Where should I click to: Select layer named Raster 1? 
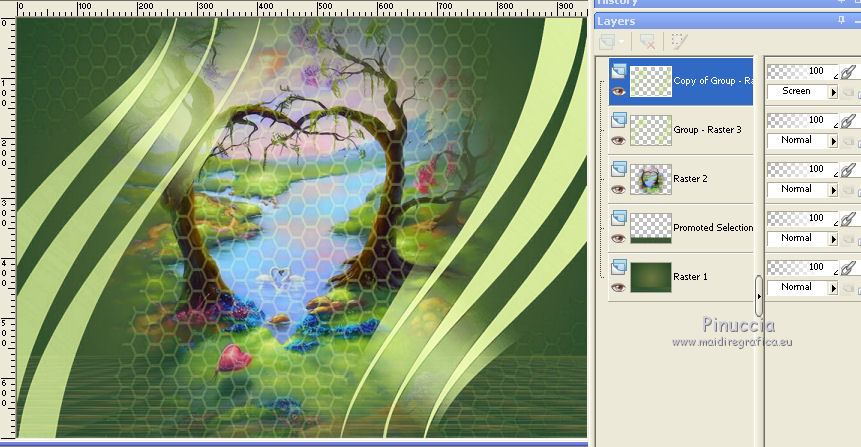pos(690,277)
